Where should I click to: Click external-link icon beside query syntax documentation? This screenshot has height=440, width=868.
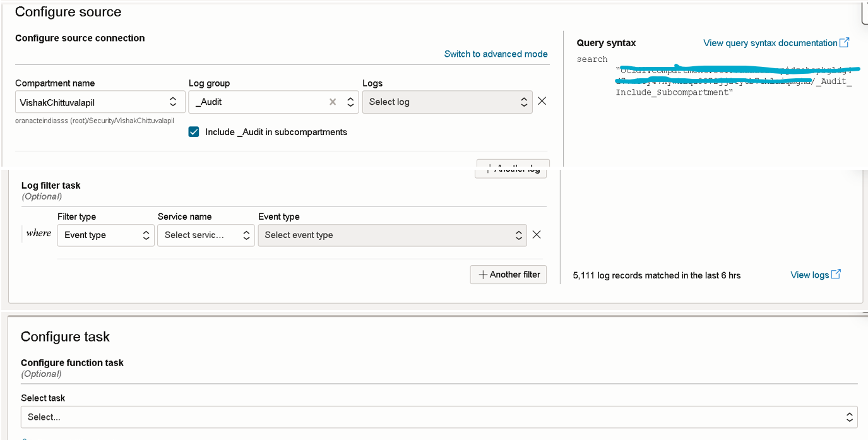[845, 43]
